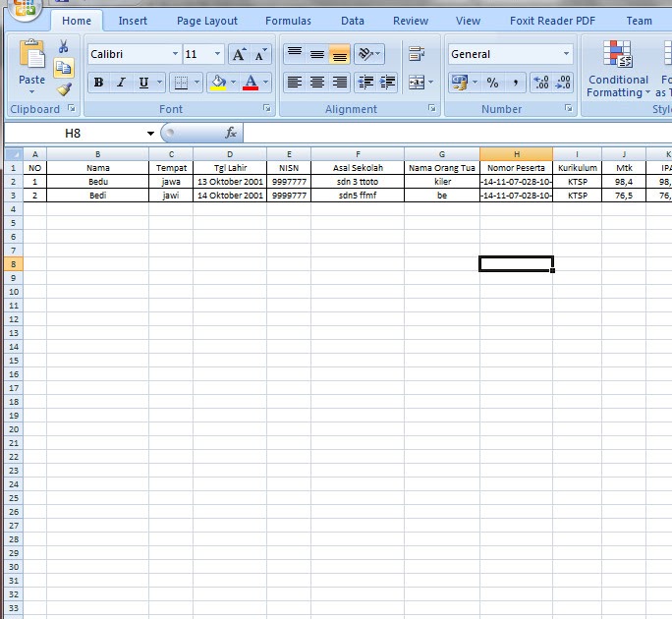Click the Cut scissors icon
This screenshot has height=619, width=672.
64,46
